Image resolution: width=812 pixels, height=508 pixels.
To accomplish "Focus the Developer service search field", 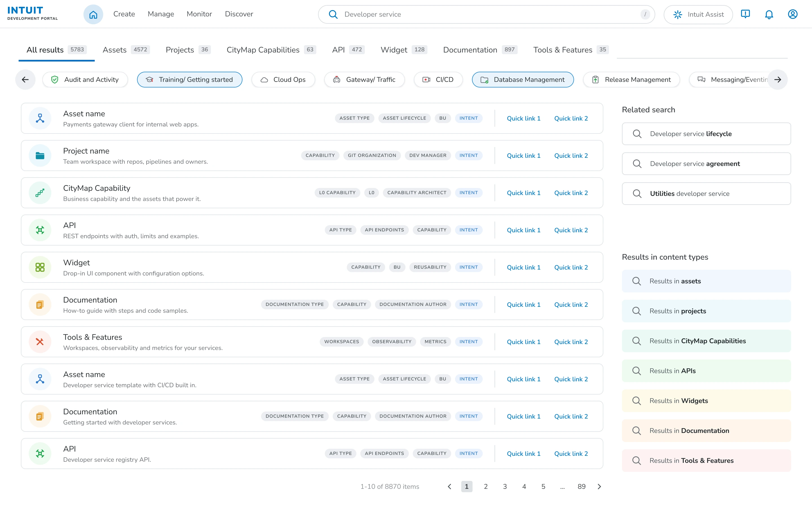I will [486, 14].
